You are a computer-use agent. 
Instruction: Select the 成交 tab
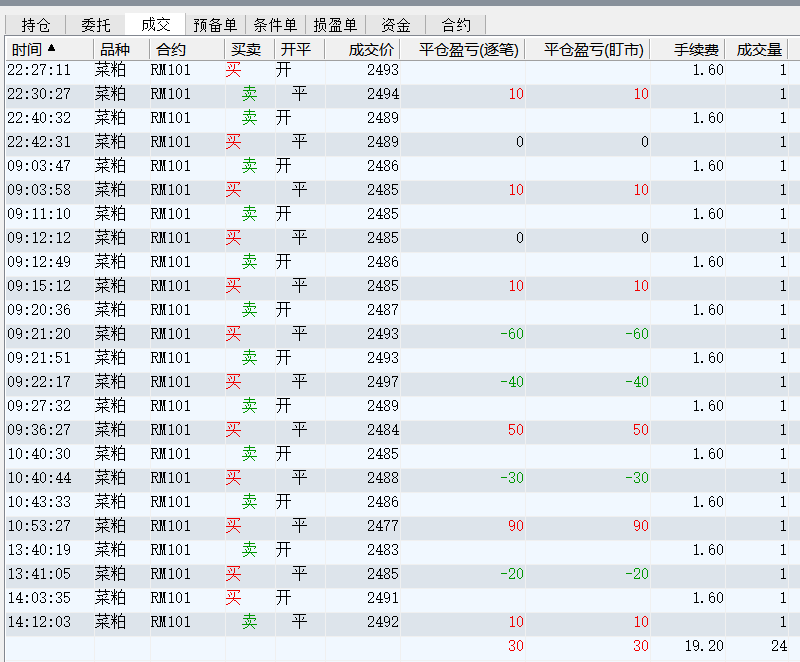156,24
